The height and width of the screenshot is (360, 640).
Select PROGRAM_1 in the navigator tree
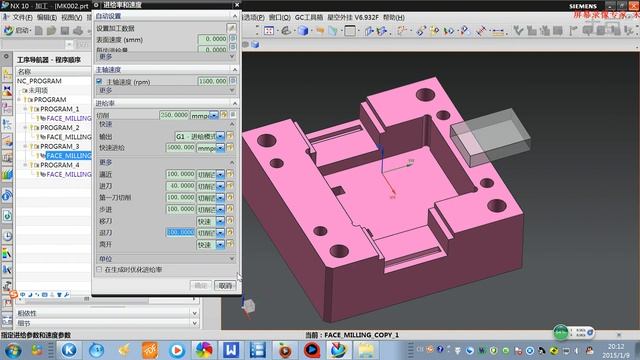tap(60, 109)
